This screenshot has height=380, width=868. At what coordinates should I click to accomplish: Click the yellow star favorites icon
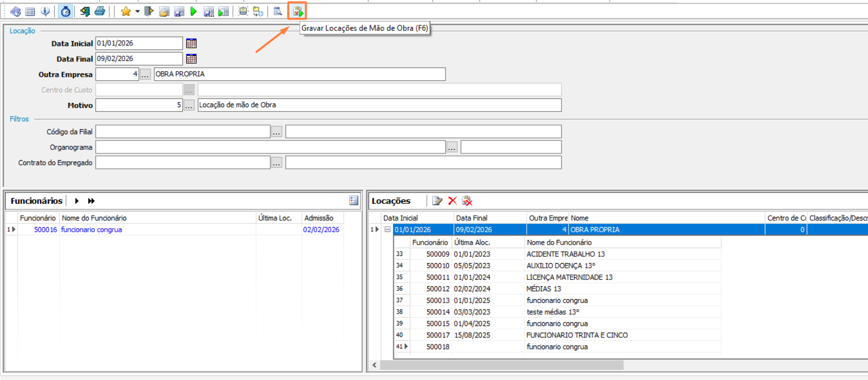[125, 11]
